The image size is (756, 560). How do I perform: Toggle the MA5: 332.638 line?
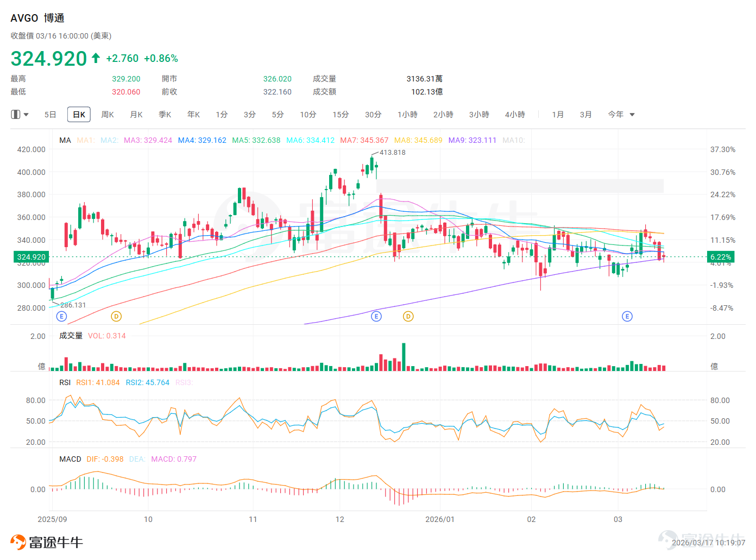point(256,140)
